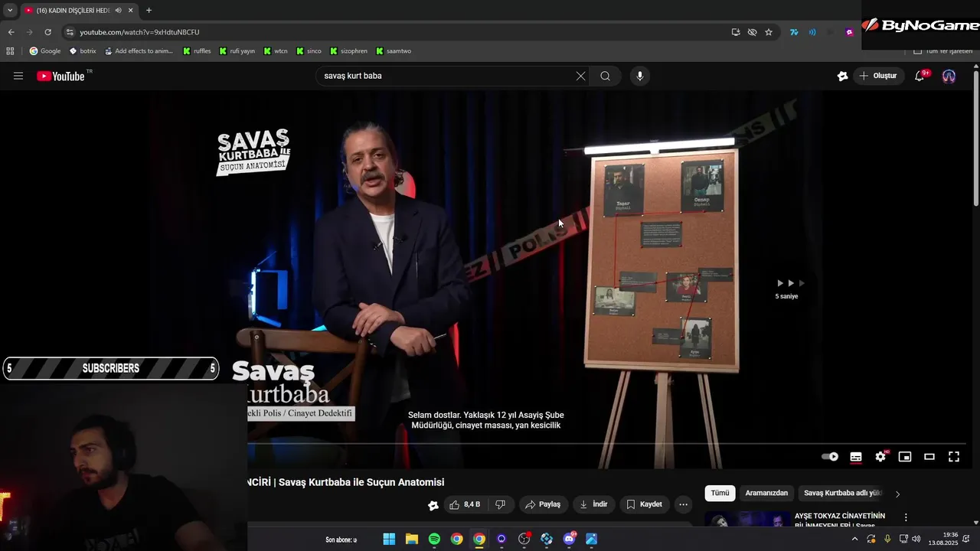Open Discord from the taskbar
This screenshot has height=551, width=980.
coord(569,539)
